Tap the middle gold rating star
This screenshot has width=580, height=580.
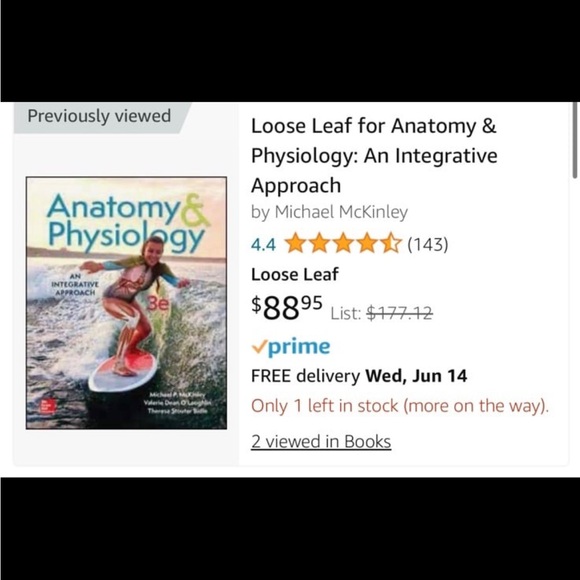pyautogui.click(x=343, y=243)
